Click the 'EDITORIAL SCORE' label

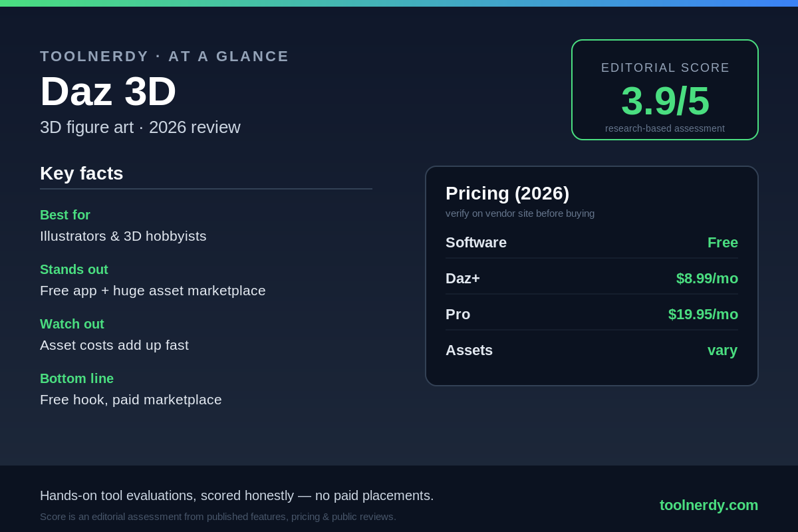tap(665, 68)
